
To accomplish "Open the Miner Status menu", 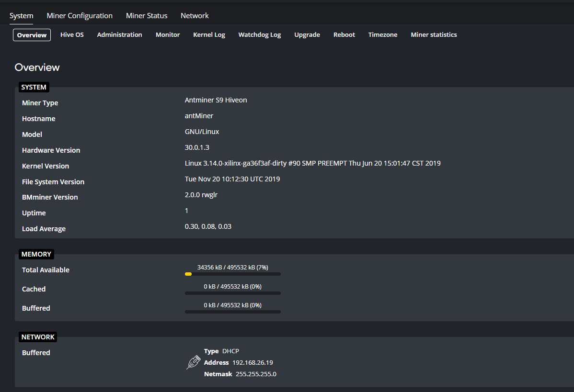I will pyautogui.click(x=146, y=15).
